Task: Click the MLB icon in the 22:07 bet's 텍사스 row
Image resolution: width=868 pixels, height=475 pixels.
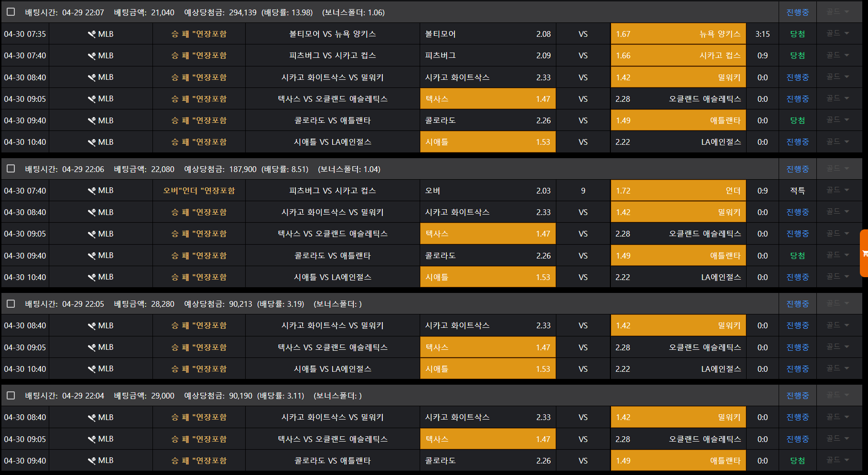Action: [x=92, y=99]
